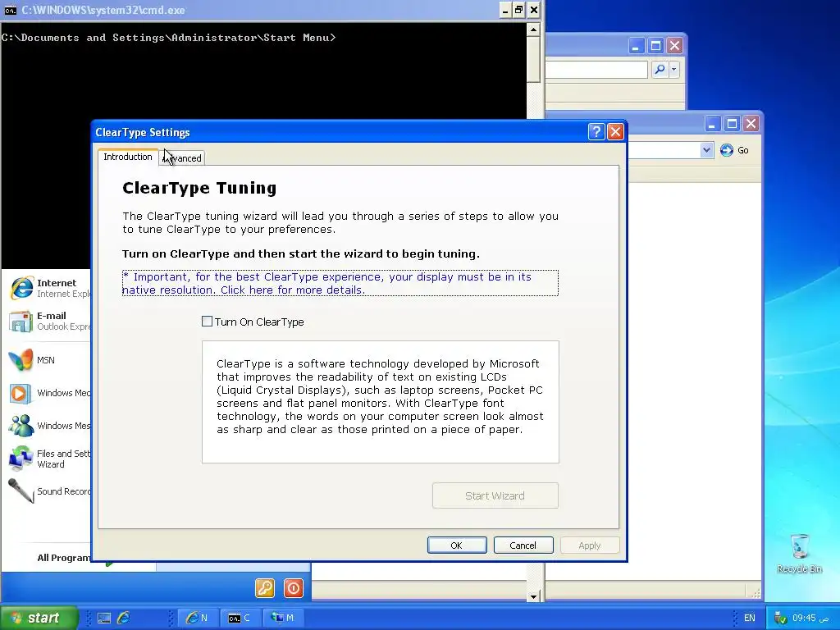Open Windows Messenger from Start menu
The width and height of the screenshot is (840, 630).
point(50,426)
